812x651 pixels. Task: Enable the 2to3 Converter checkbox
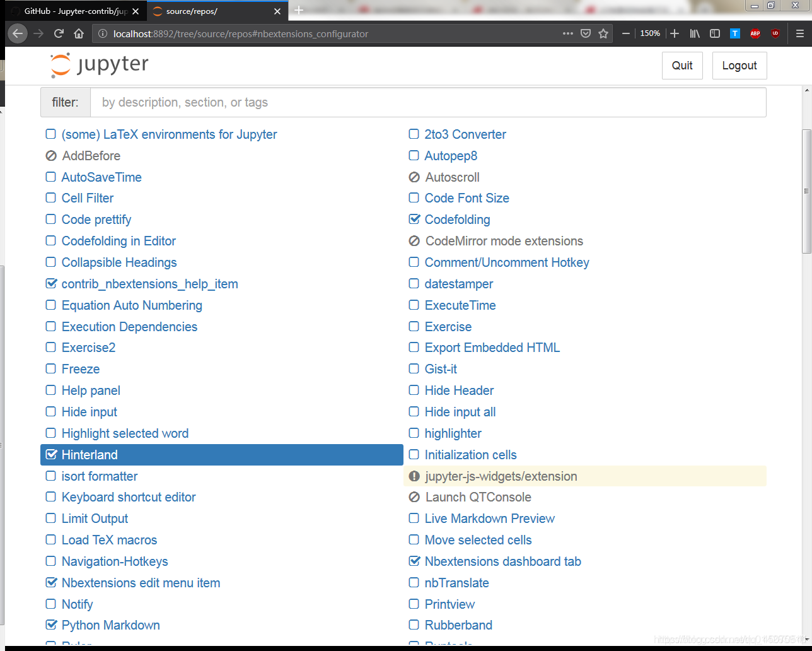tap(414, 134)
